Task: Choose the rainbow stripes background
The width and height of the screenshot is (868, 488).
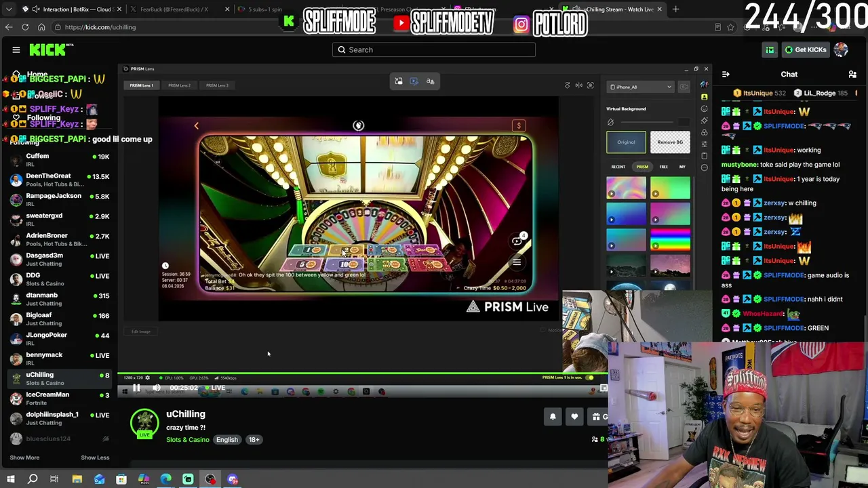Action: pyautogui.click(x=670, y=240)
